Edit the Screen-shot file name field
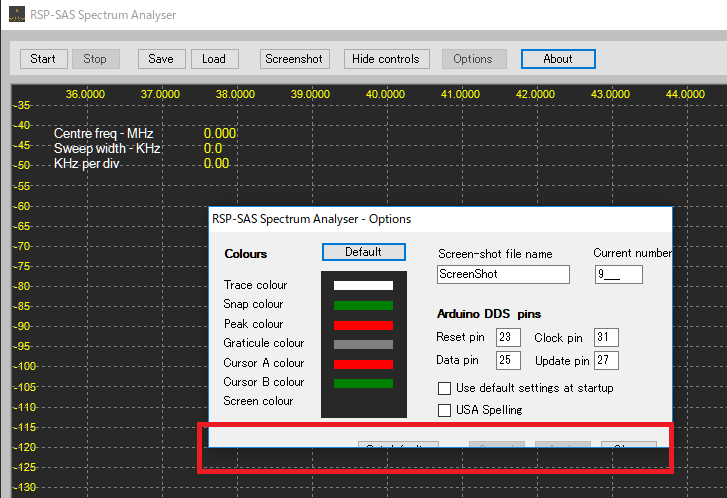727x498 pixels. (503, 274)
